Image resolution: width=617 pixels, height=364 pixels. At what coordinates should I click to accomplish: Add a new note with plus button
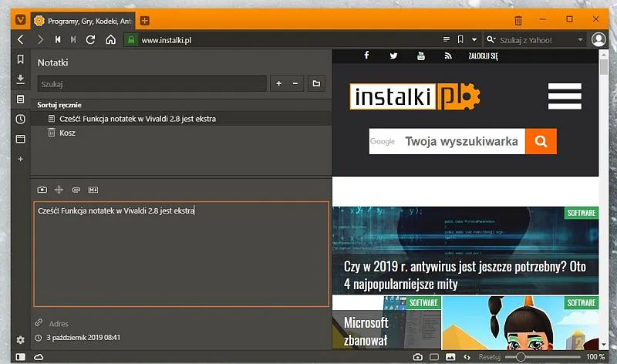pos(278,83)
